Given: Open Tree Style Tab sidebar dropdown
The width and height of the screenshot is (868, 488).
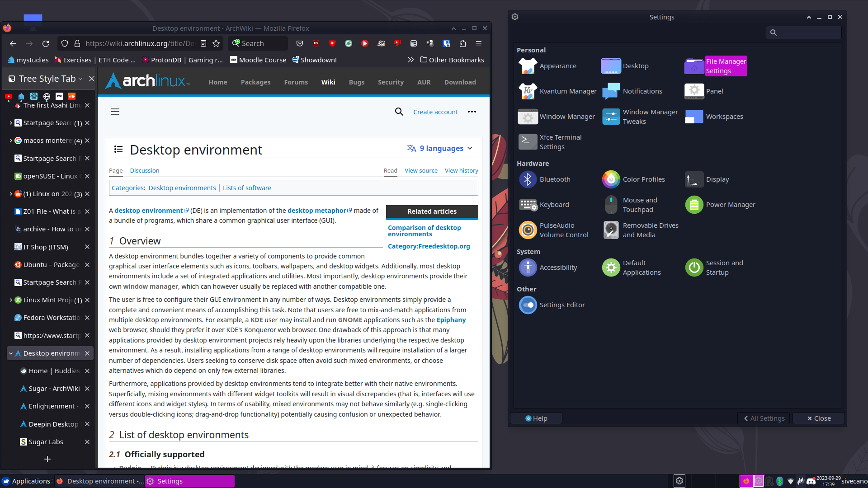Looking at the screenshot, I should pyautogui.click(x=80, y=79).
